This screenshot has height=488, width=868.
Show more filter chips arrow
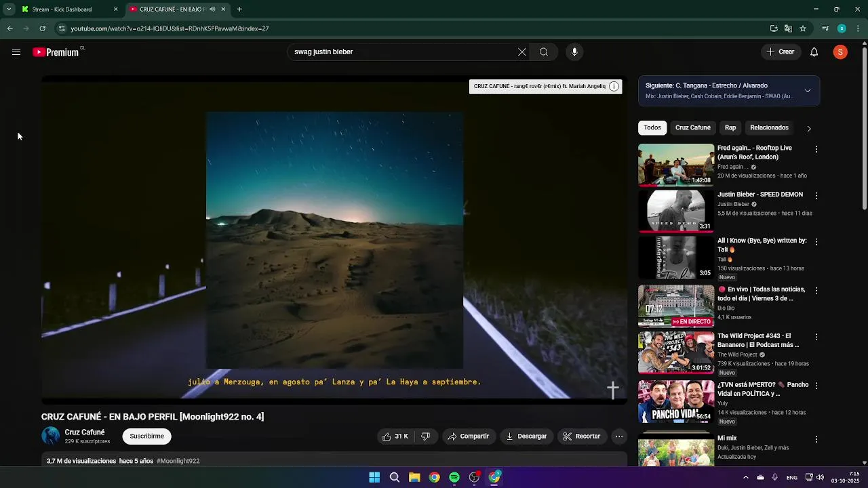808,128
